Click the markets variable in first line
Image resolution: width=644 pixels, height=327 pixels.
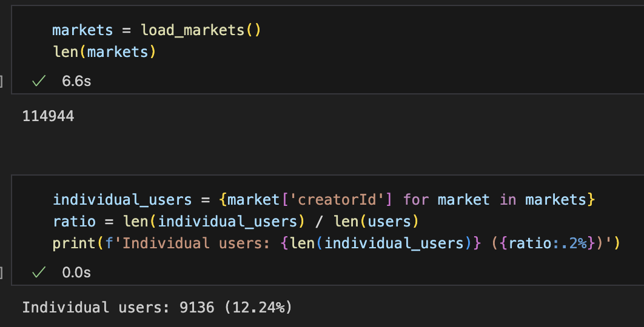click(82, 30)
